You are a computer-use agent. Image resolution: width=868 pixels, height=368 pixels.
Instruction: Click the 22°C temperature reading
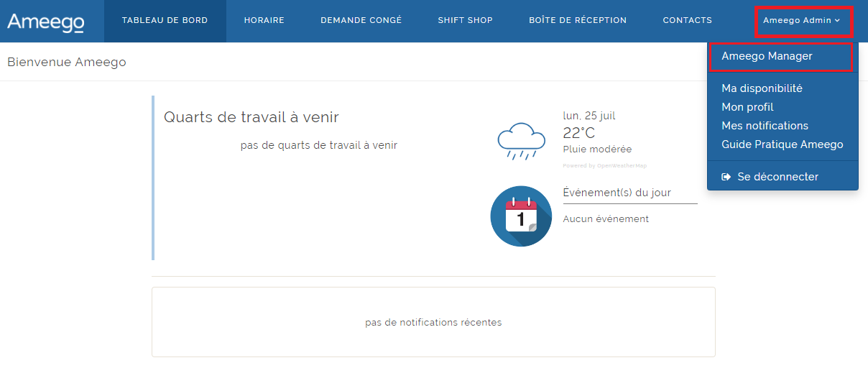click(579, 133)
